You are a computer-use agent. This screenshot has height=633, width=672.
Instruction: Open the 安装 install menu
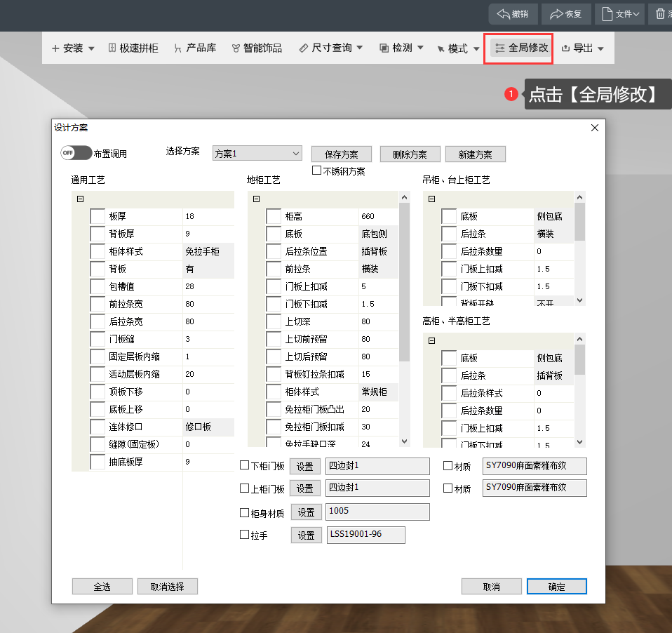(72, 48)
